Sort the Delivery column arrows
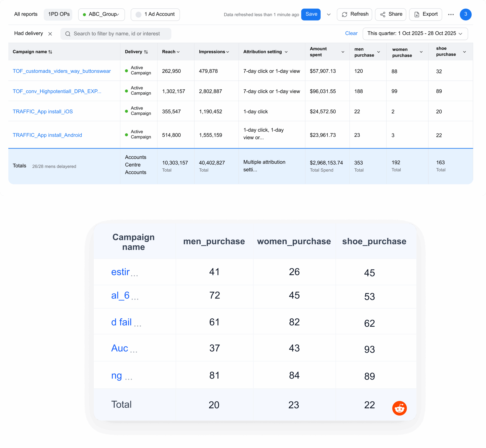 click(146, 52)
